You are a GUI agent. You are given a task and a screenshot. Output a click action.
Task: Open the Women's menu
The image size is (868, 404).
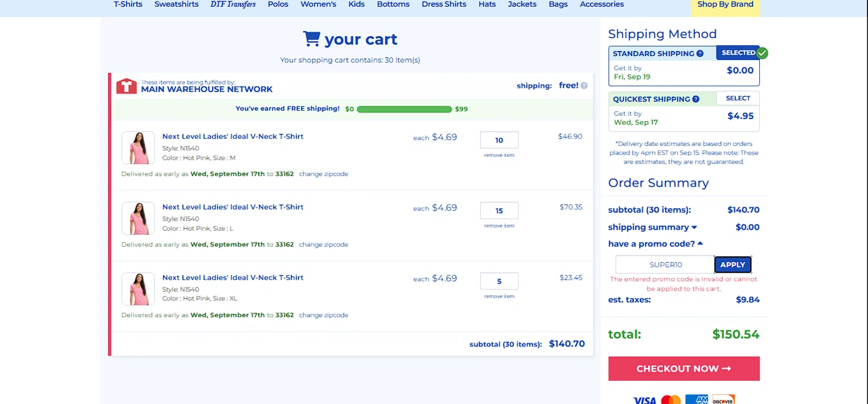(318, 5)
